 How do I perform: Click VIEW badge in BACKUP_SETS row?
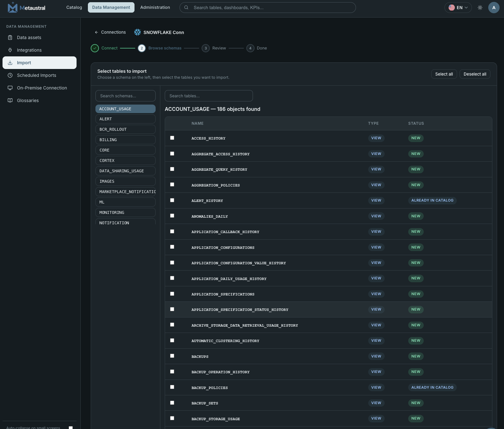[376, 403]
